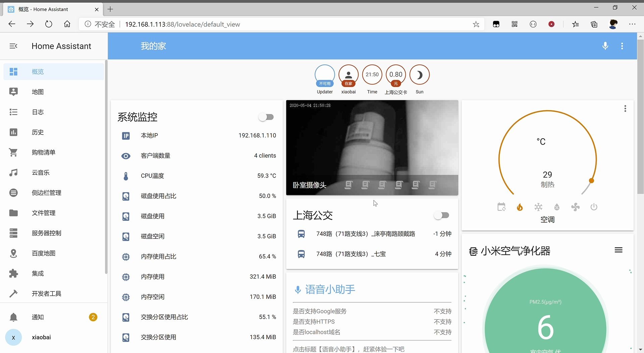This screenshot has height=353, width=644.
Task: Start voice conversation with microphone icon
Action: click(605, 46)
